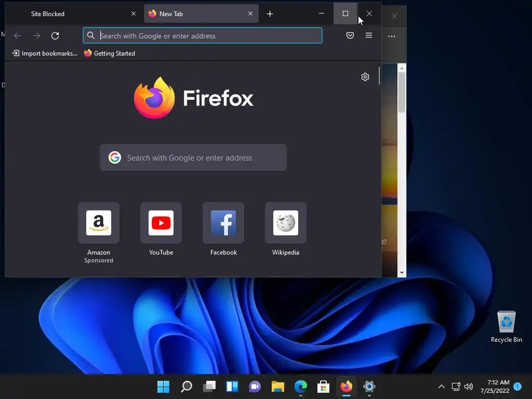Viewport: 532px width, 399px height.
Task: Minimize the Firefox window
Action: tap(322, 14)
